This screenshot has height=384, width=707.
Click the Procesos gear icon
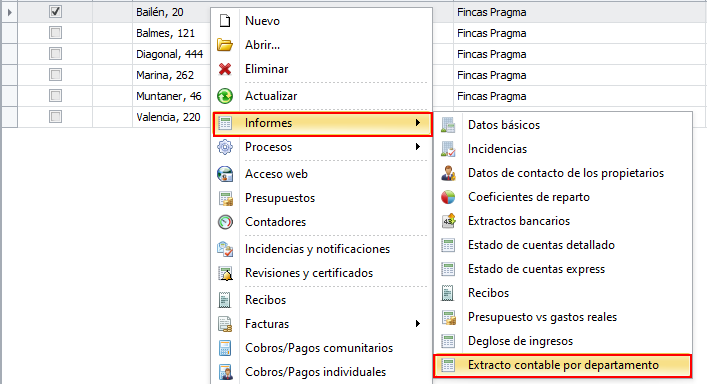225,147
